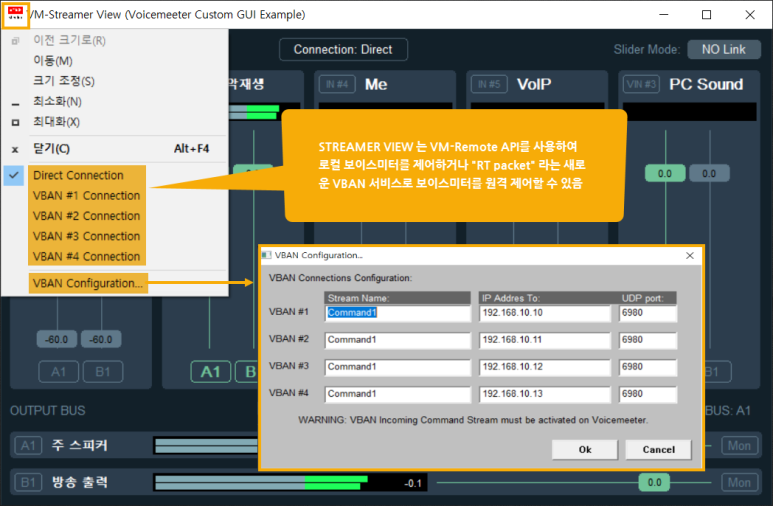Toggle Mon button on the B1 output bus
Image resolution: width=773 pixels, height=506 pixels.
click(x=739, y=483)
